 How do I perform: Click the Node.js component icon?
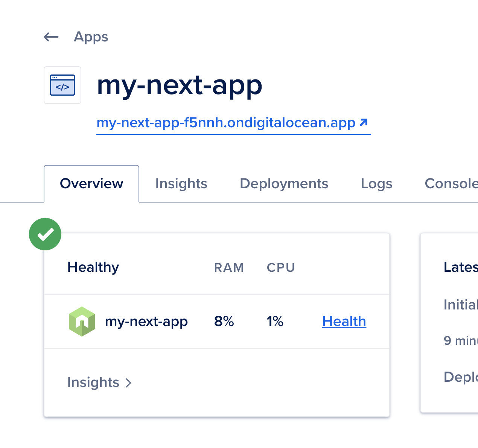pyautogui.click(x=82, y=322)
